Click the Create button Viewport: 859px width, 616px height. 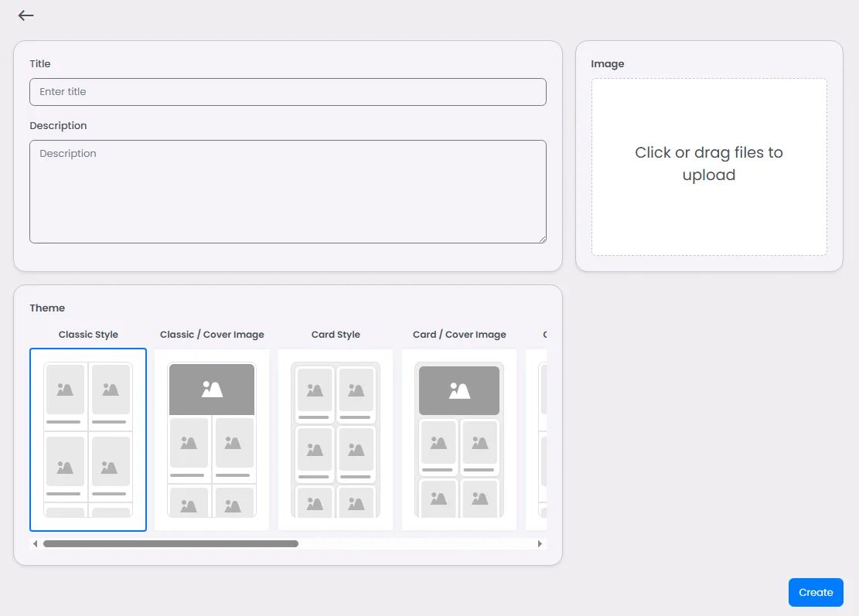click(x=816, y=593)
